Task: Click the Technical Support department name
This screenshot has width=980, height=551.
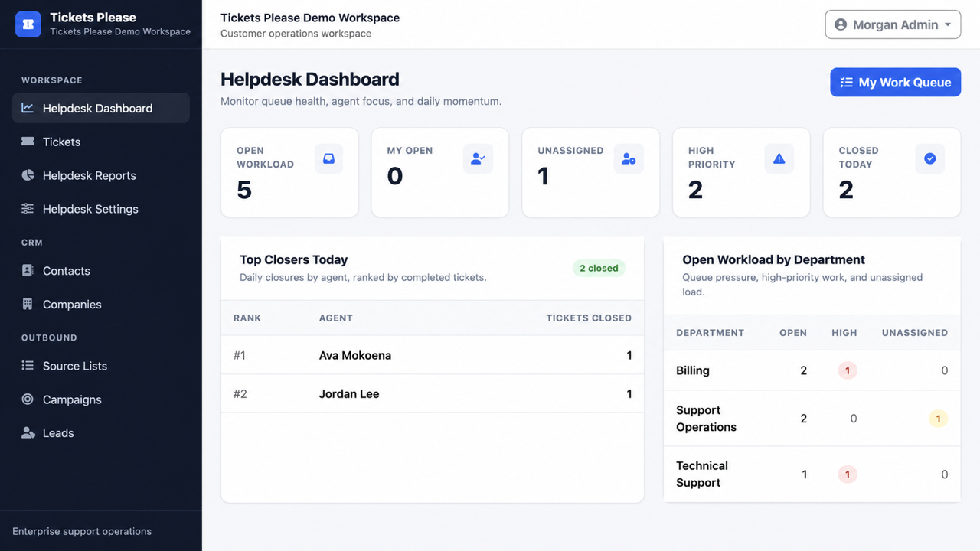Action: [x=702, y=474]
